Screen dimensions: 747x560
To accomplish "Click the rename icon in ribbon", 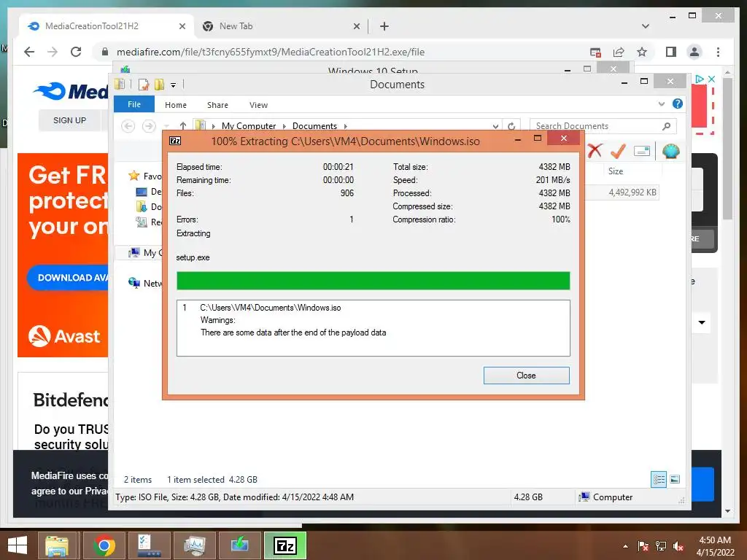I will coord(642,151).
